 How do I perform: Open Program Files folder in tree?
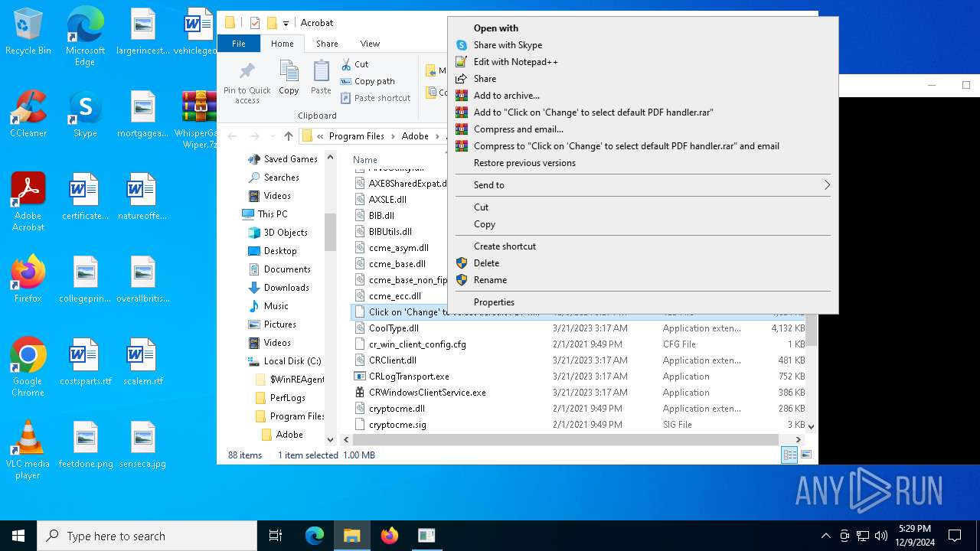(289, 416)
